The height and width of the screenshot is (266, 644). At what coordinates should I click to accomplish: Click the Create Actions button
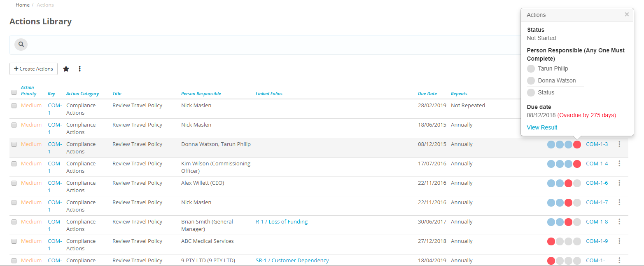[x=33, y=69]
